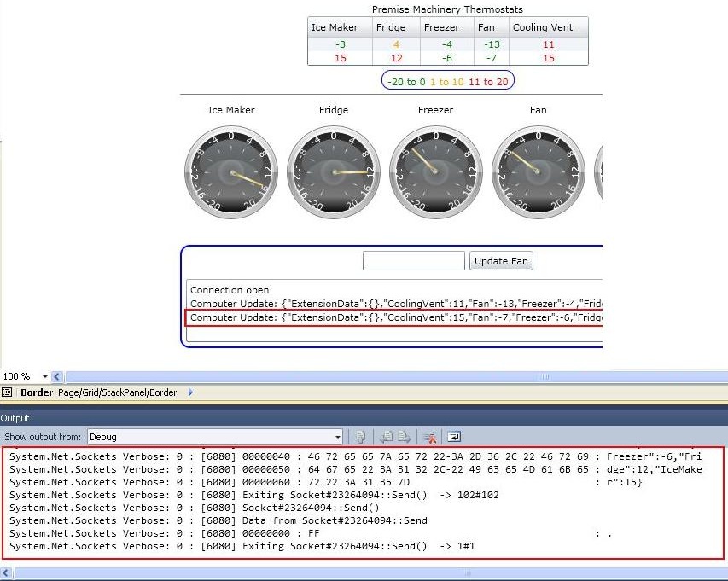
Task: Click the Output window scrollbar left arrow
Action: pos(6,573)
